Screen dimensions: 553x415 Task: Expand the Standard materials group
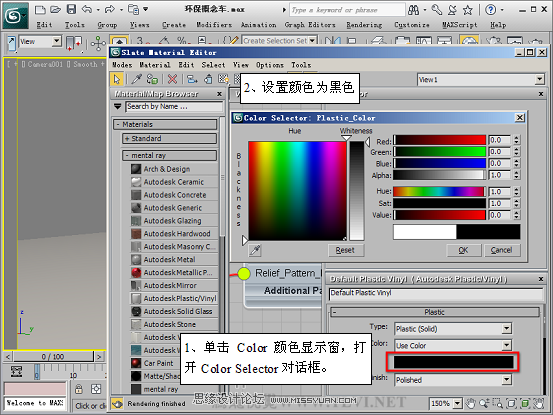[170, 139]
